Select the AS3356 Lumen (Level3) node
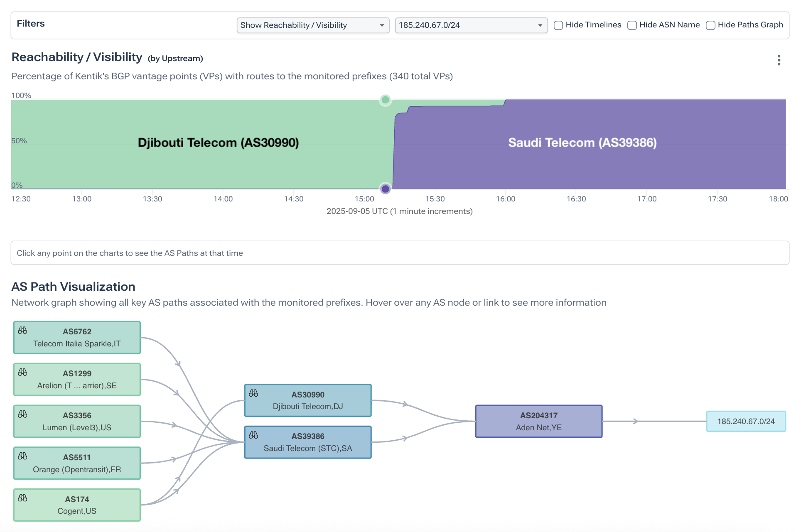 point(77,422)
